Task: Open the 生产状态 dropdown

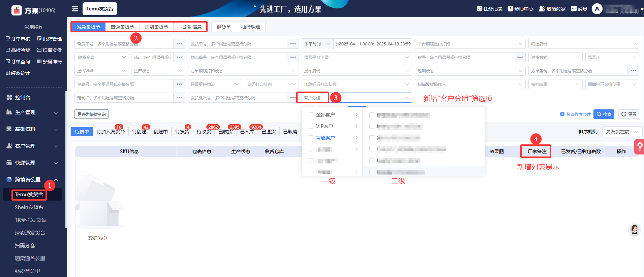Action: coord(158,71)
